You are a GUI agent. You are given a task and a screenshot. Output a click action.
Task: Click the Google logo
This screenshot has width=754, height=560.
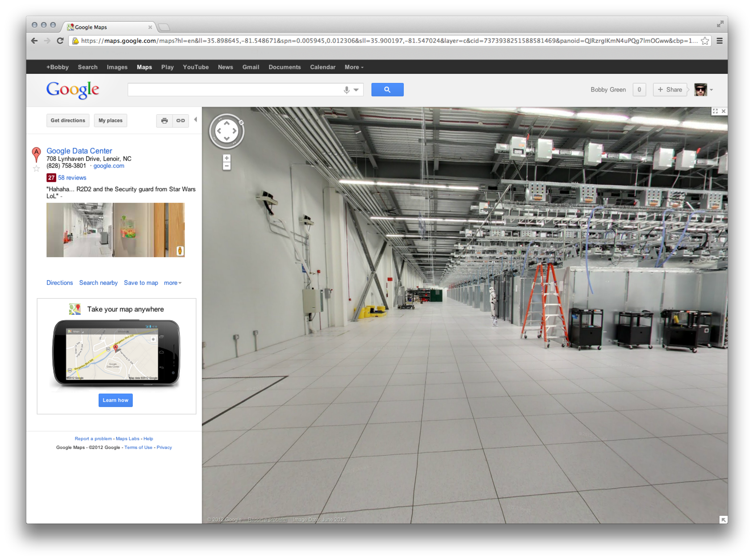click(73, 90)
